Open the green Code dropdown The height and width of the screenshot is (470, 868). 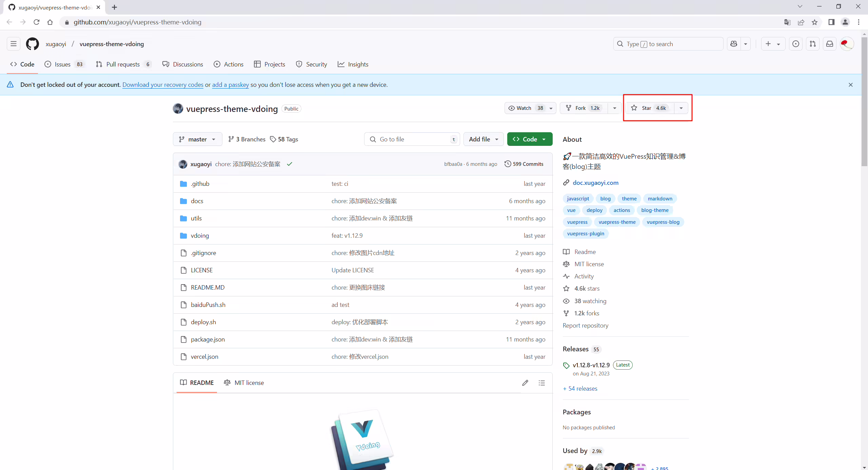pyautogui.click(x=530, y=139)
